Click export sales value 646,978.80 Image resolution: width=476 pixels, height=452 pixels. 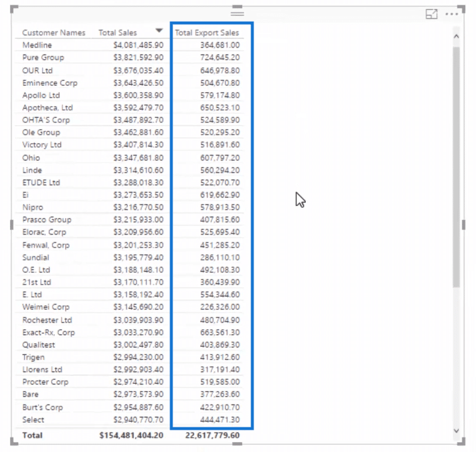click(220, 70)
